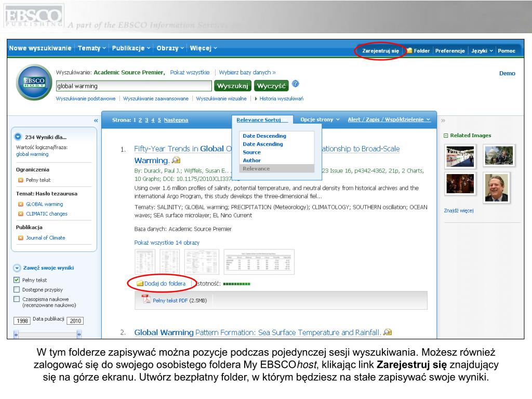Click the Demo link at top right
Viewport: 532px width, 399px height.
[507, 73]
